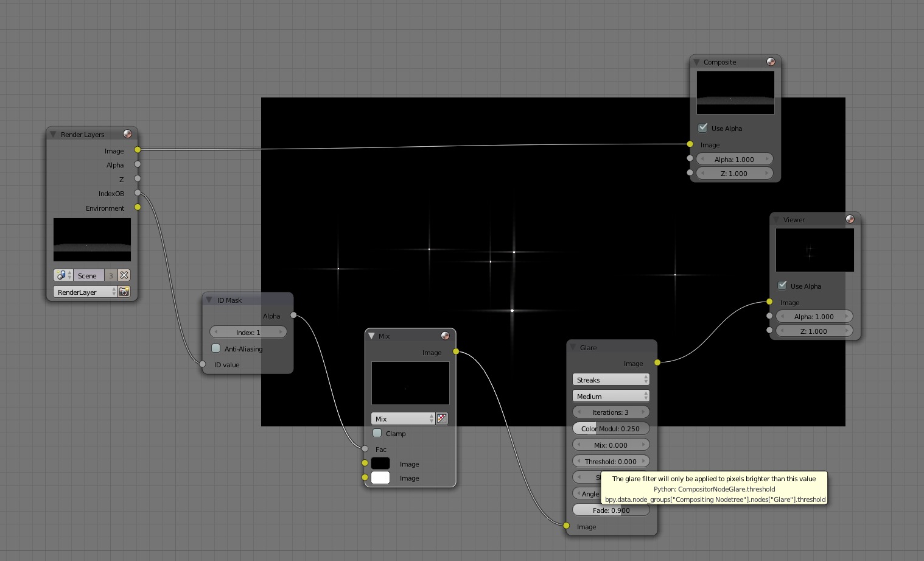The height and width of the screenshot is (561, 924).
Task: Open the Streaks glare type dropdown
Action: tap(611, 379)
